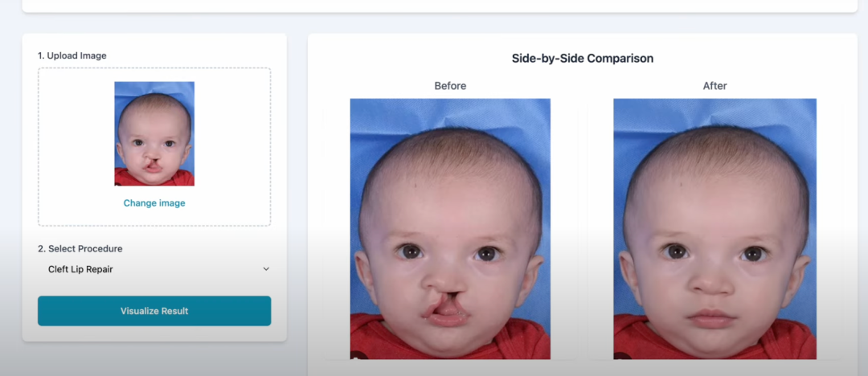The image size is (868, 376).
Task: Select the Side-by-Side Comparison heading
Action: coord(583,58)
